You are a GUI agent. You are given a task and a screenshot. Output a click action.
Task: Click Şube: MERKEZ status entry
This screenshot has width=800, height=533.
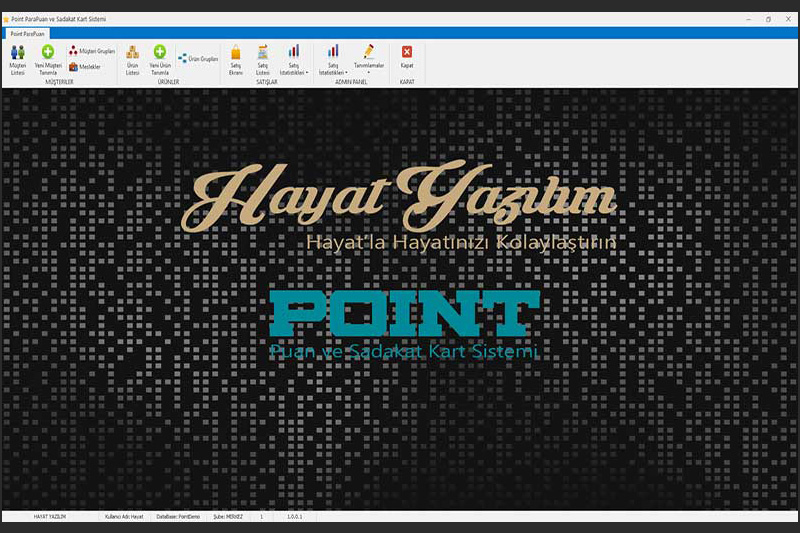[x=228, y=517]
